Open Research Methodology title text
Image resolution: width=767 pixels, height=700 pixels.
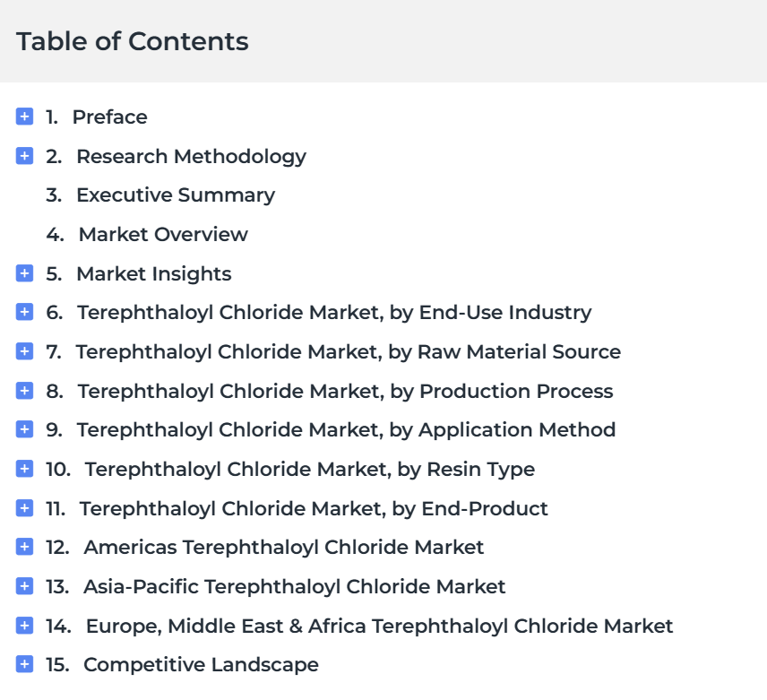(x=191, y=157)
